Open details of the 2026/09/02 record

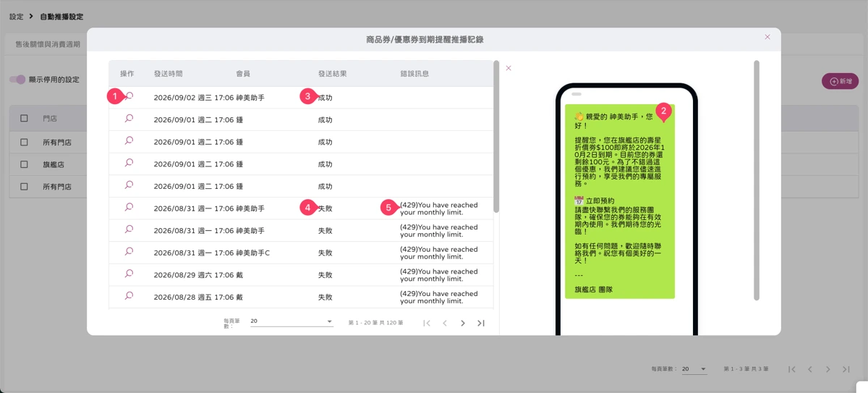coord(129,96)
